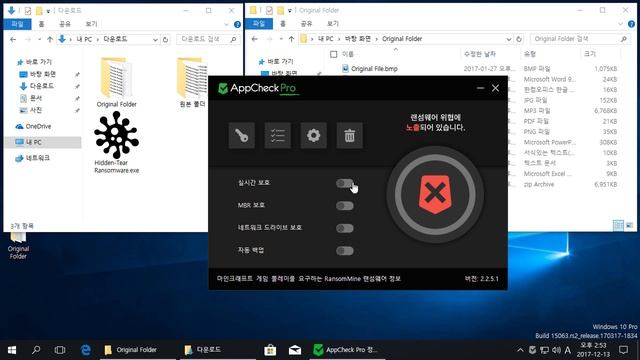Go up one level in 다운로드 window

tap(50, 40)
